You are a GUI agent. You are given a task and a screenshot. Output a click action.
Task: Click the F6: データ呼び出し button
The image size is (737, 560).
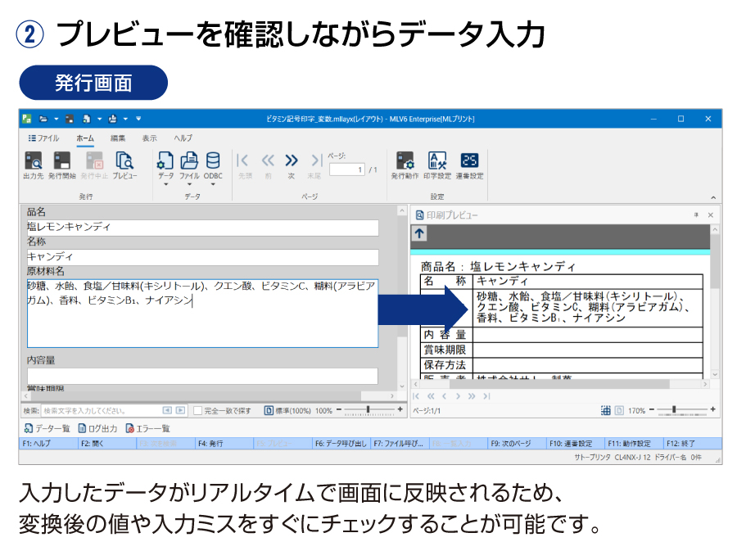tap(341, 444)
